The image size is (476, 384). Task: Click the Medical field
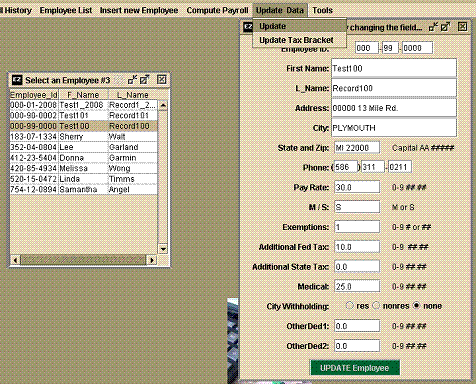pos(357,286)
